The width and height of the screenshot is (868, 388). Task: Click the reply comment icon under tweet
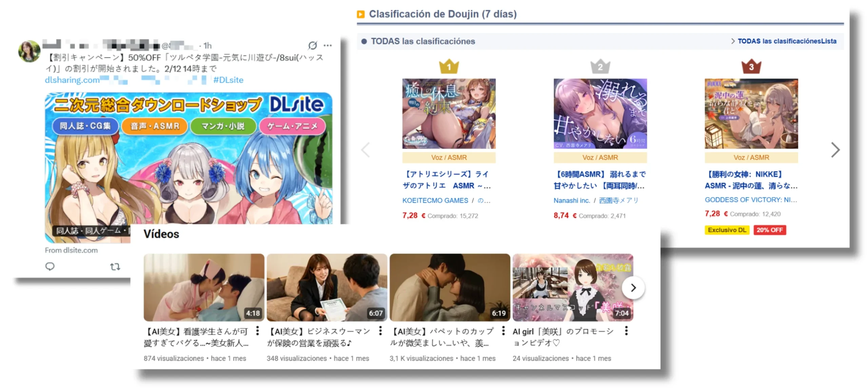[x=50, y=267]
